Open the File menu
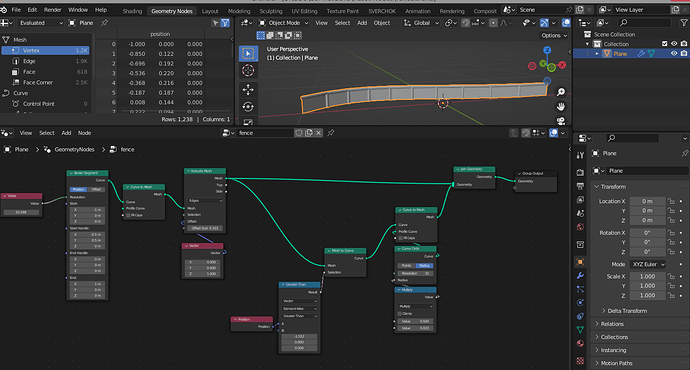690x370 pixels. coord(16,10)
